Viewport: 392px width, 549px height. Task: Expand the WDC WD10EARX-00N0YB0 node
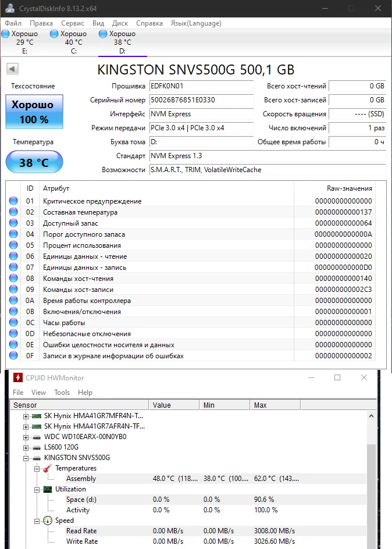click(x=26, y=438)
